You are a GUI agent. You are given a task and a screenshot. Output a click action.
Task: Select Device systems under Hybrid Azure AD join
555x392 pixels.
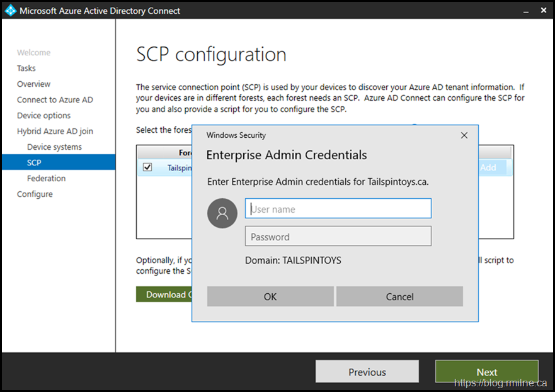(x=54, y=147)
